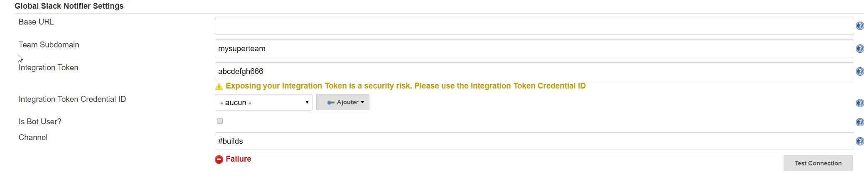
Task: Expand the Ajouter credentials menu
Action: [x=343, y=102]
